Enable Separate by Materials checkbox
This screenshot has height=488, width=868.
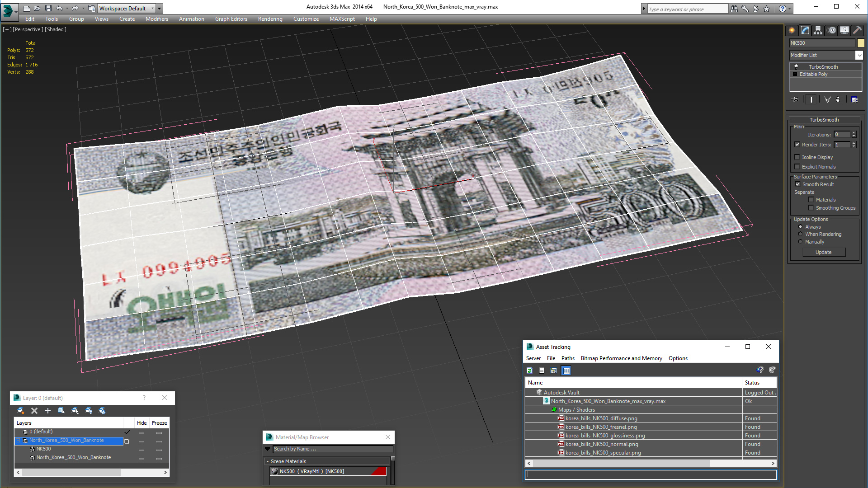811,200
